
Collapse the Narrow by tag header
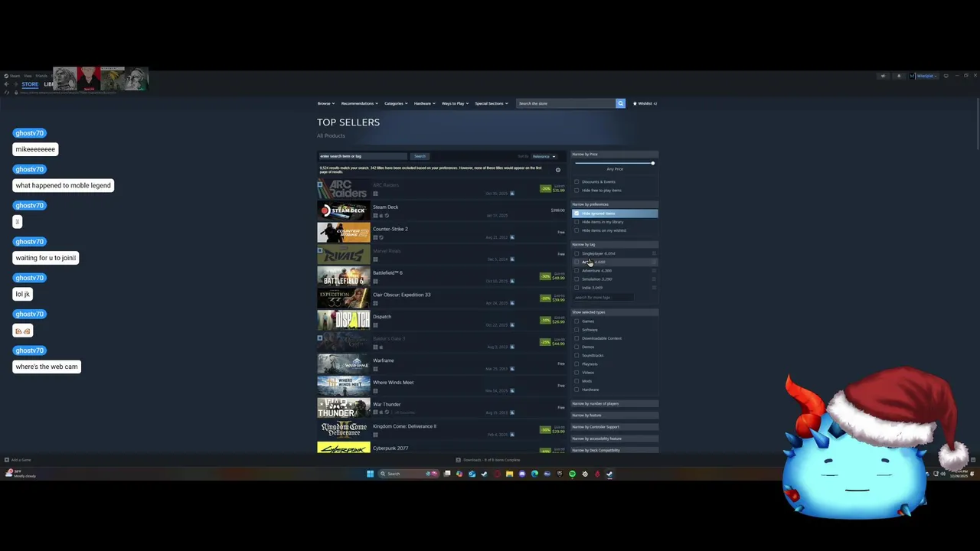point(614,244)
